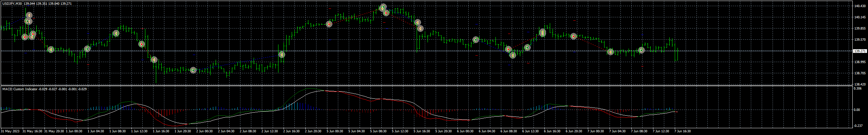Select the yellow close marker above 7 Jun 04:30
Screen dimensions: 868x135
610,52
